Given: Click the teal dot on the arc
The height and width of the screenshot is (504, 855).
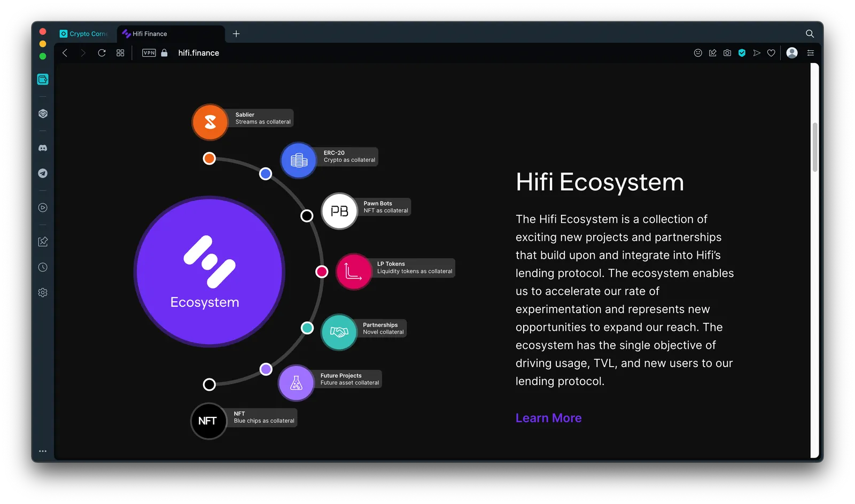Looking at the screenshot, I should point(307,328).
